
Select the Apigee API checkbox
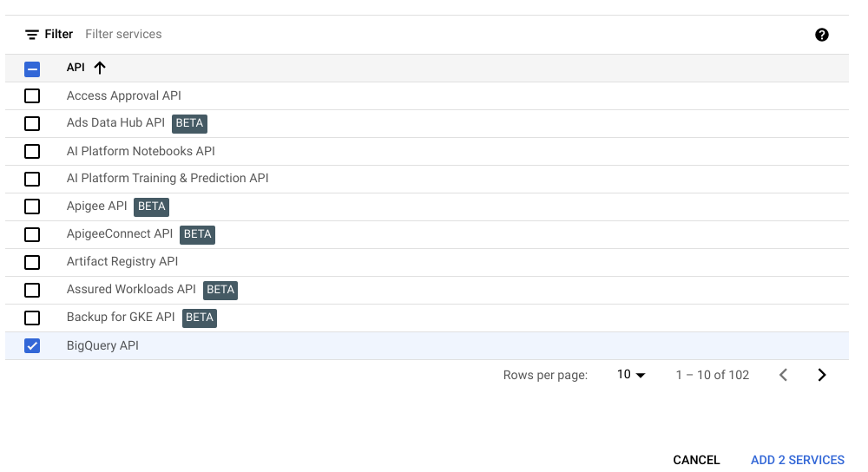click(x=32, y=206)
